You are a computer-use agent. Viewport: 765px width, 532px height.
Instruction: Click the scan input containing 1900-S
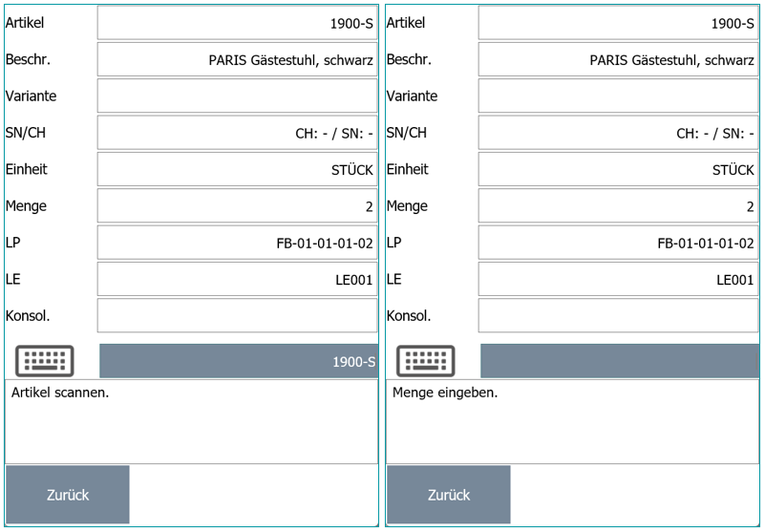pos(239,361)
